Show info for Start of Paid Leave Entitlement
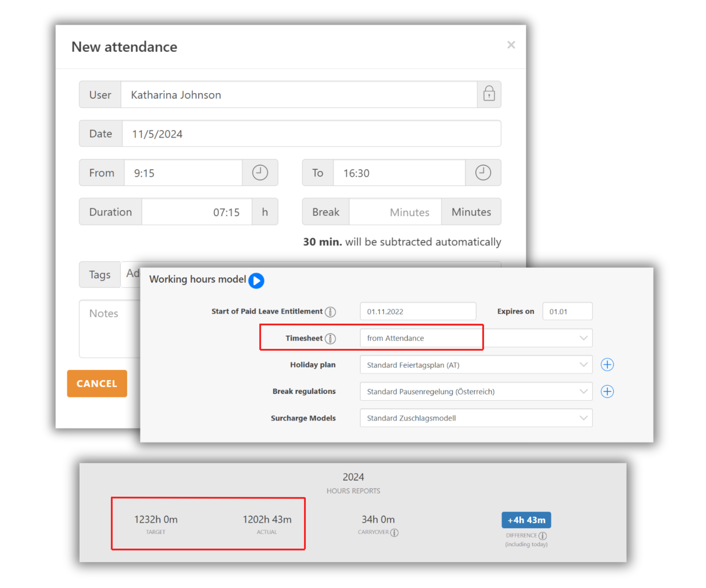Image resolution: width=706 pixels, height=588 pixels. click(330, 312)
